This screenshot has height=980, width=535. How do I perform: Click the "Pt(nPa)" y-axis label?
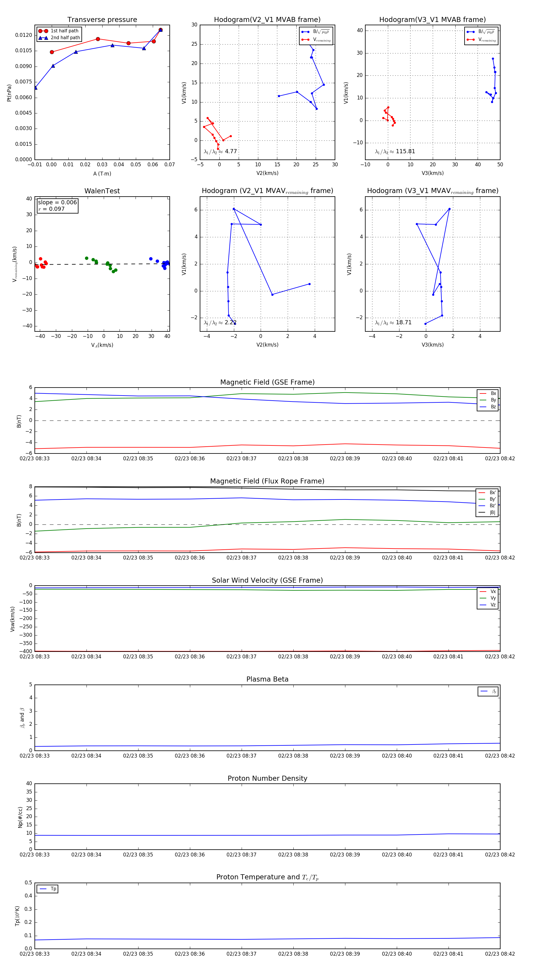point(9,93)
